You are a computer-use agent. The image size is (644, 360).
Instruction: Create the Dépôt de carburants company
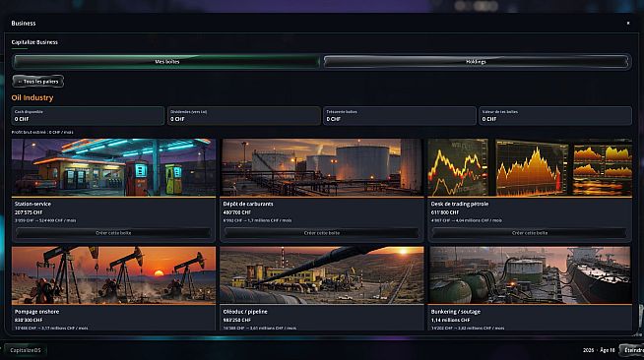click(322, 233)
